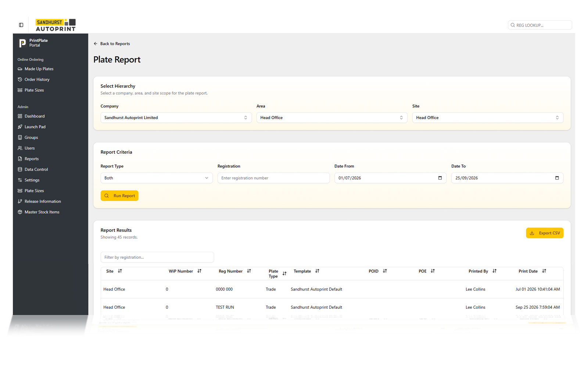Open the Users admin page

29,148
